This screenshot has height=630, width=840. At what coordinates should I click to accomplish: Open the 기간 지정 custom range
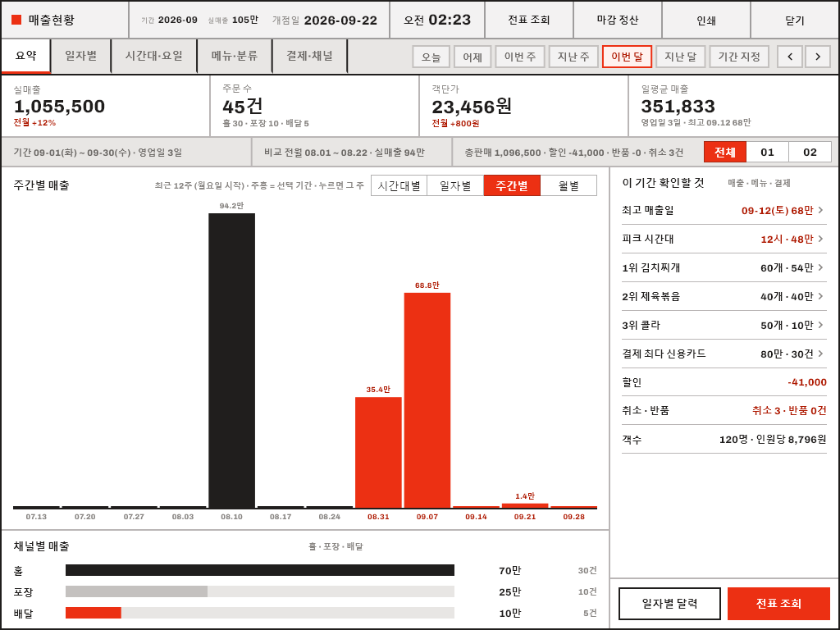[739, 57]
